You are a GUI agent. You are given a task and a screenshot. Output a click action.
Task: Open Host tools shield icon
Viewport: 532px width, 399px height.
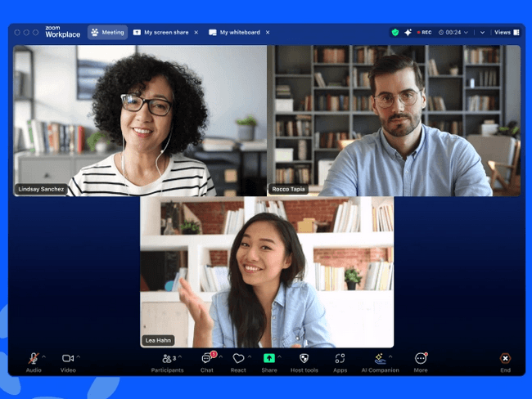pyautogui.click(x=304, y=358)
